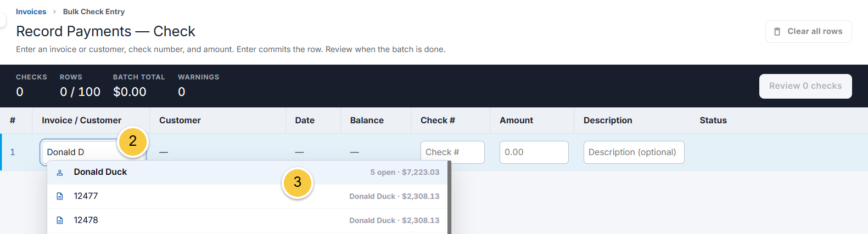Click the document icon beside invoice 12478

point(60,220)
